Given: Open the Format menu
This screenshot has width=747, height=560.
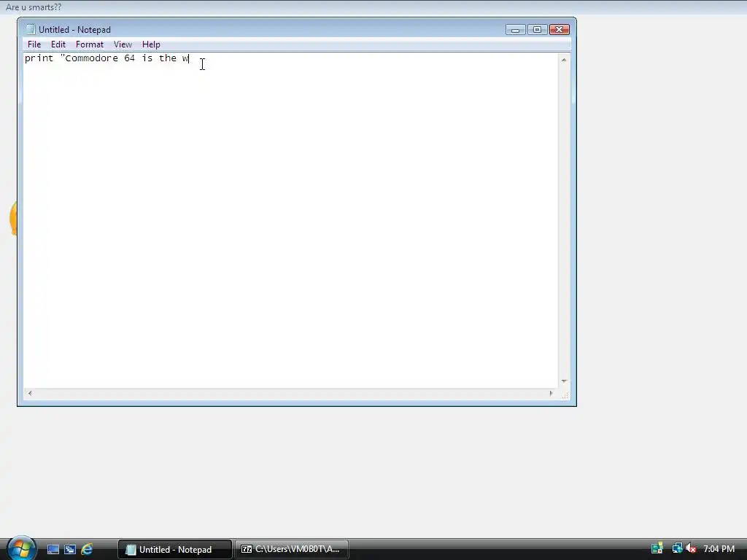Looking at the screenshot, I should pos(90,44).
